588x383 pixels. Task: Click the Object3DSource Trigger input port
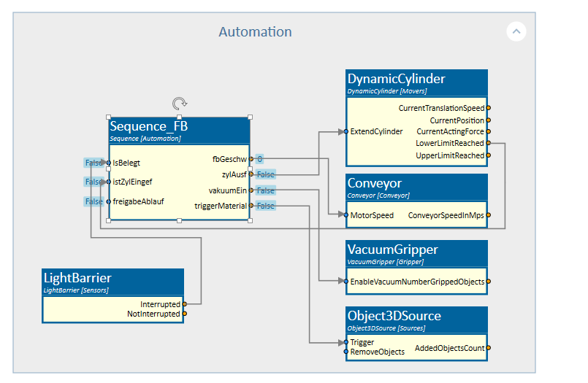[x=346, y=342]
